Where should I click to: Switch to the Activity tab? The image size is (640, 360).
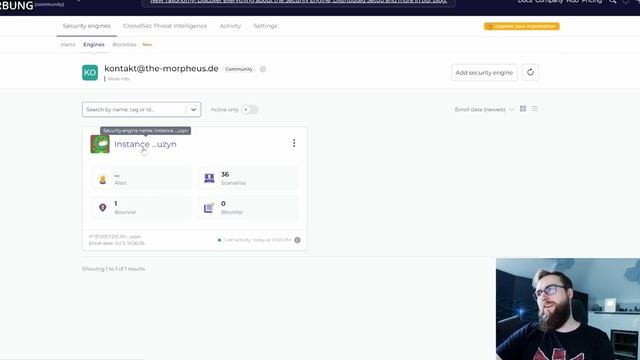coord(230,26)
